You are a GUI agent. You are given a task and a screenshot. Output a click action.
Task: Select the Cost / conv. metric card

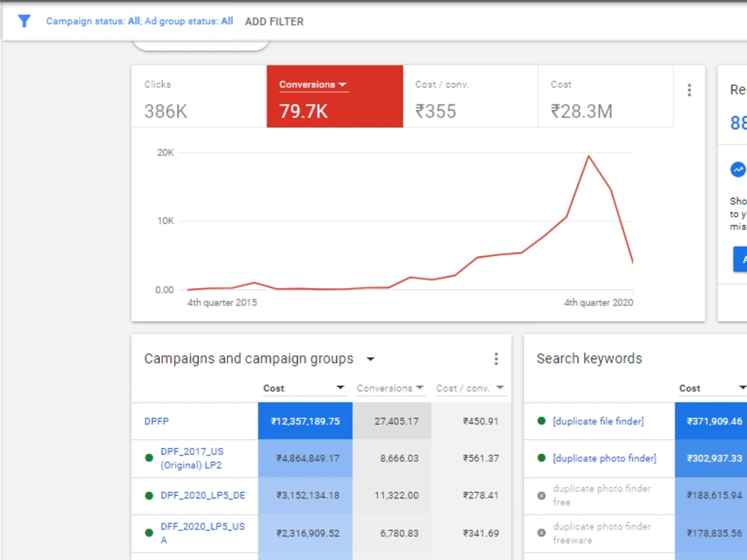pos(470,96)
